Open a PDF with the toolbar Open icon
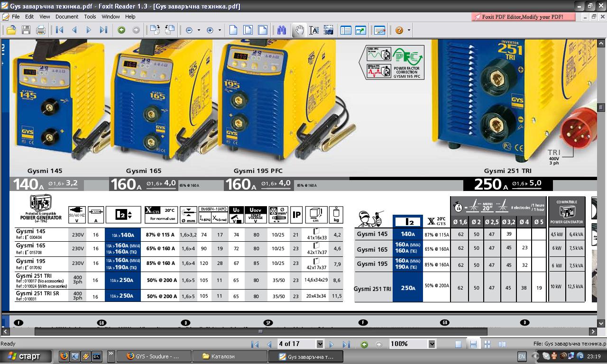Image resolution: width=607 pixels, height=364 pixels. [x=11, y=30]
